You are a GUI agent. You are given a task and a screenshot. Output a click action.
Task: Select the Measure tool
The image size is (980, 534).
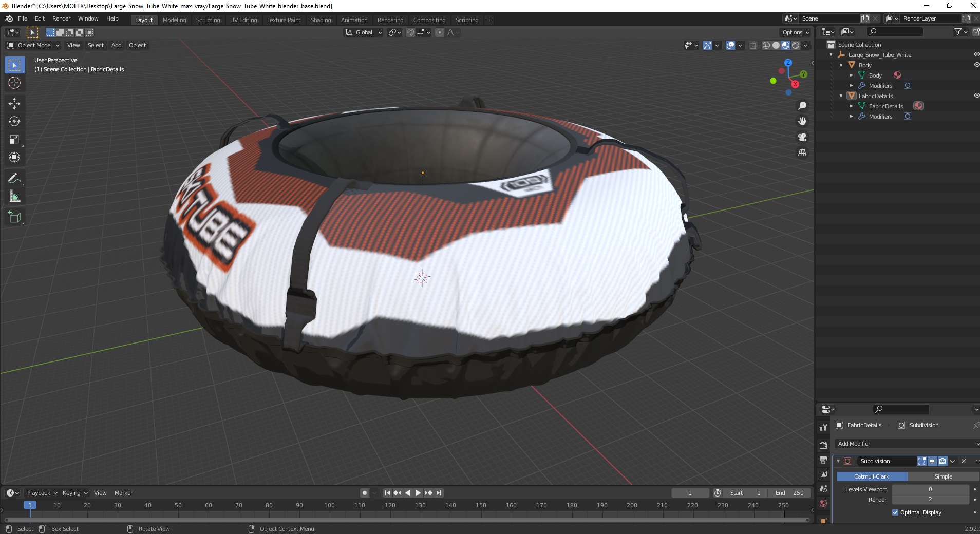pos(14,196)
